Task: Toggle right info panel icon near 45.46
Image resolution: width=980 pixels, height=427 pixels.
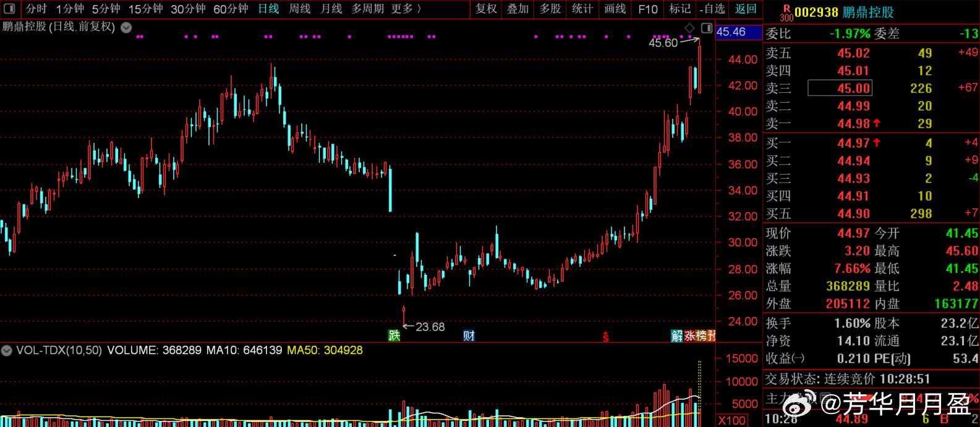Action: tap(707, 28)
